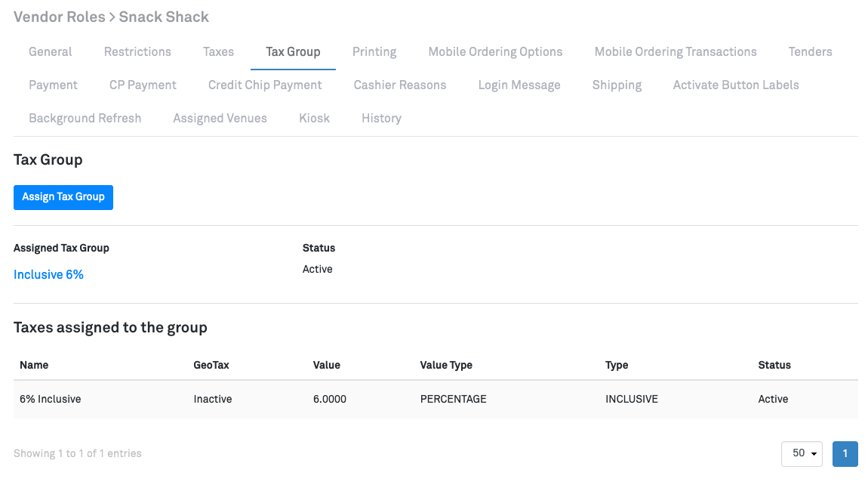Go to Mobile Ordering Options tab
The height and width of the screenshot is (482, 868).
(495, 52)
